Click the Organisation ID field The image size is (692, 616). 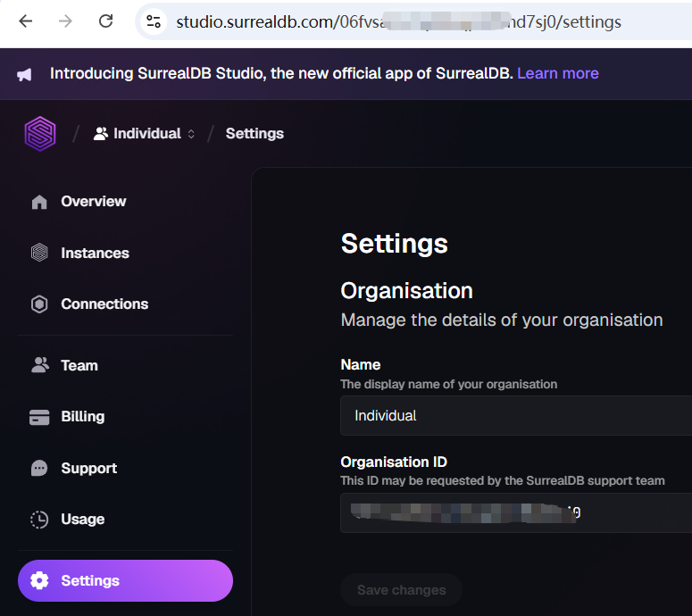pos(516,512)
